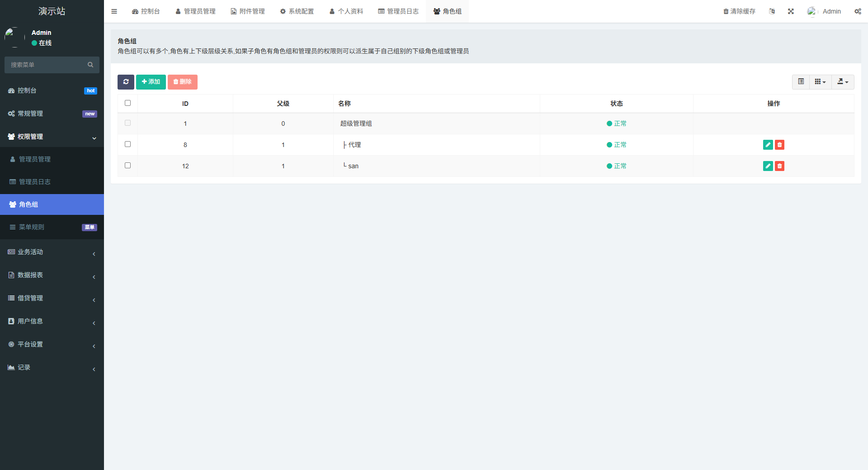Switch to 管理员日志 tab in top navbar
The height and width of the screenshot is (470, 868).
point(398,11)
